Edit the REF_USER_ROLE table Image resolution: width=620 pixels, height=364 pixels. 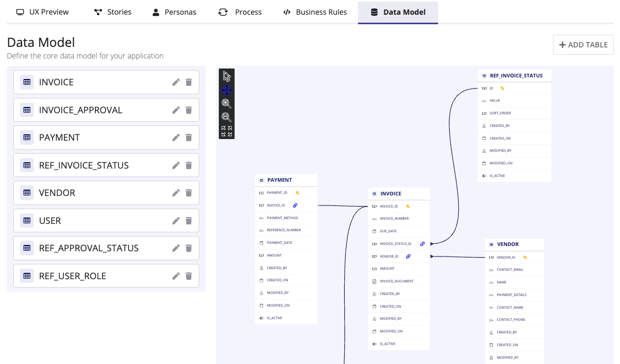click(x=176, y=276)
